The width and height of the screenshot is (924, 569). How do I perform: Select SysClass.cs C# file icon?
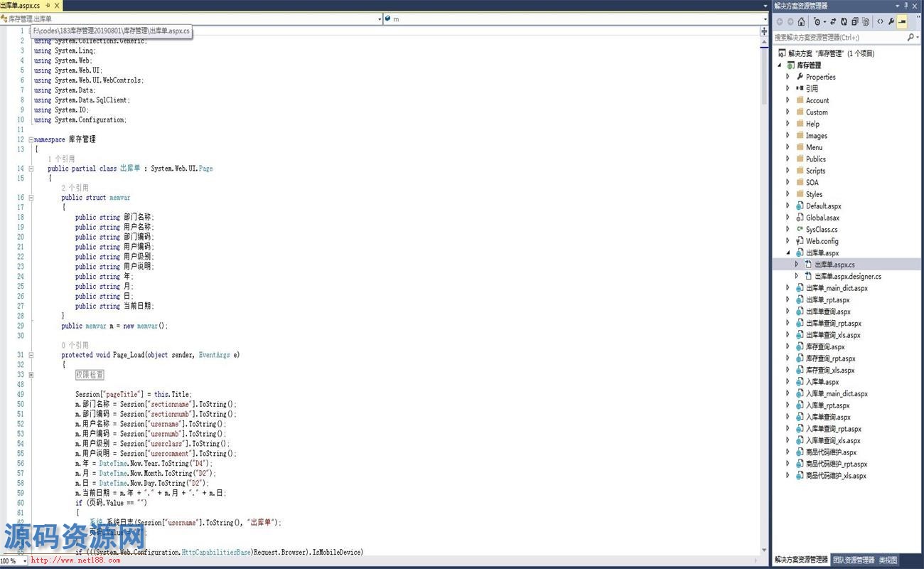click(800, 230)
